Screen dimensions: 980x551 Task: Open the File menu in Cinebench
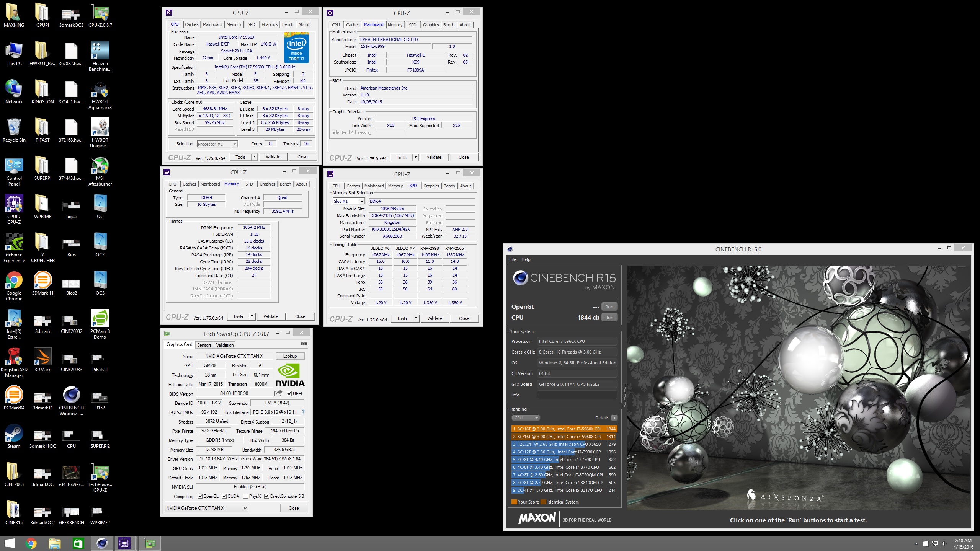tap(512, 259)
